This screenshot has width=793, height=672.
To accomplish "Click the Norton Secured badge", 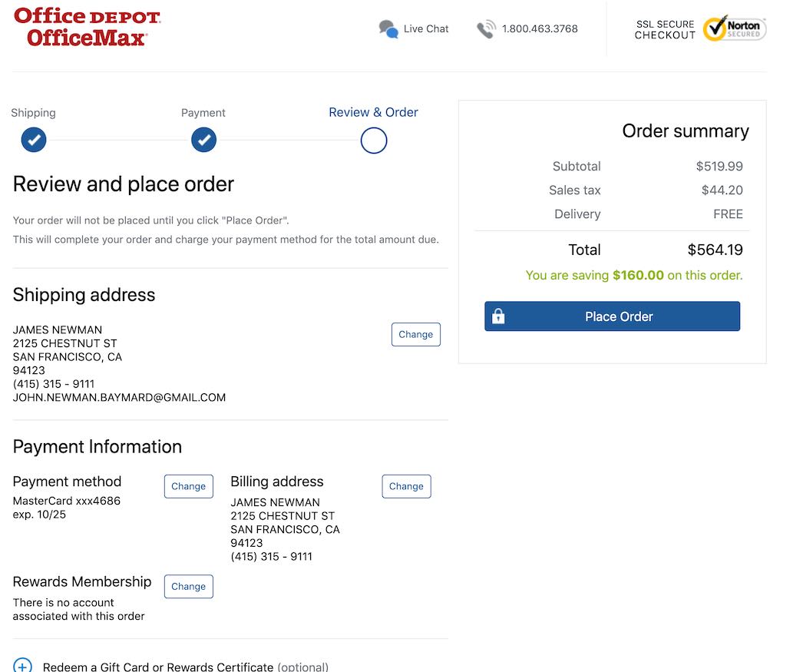I will coord(735,28).
